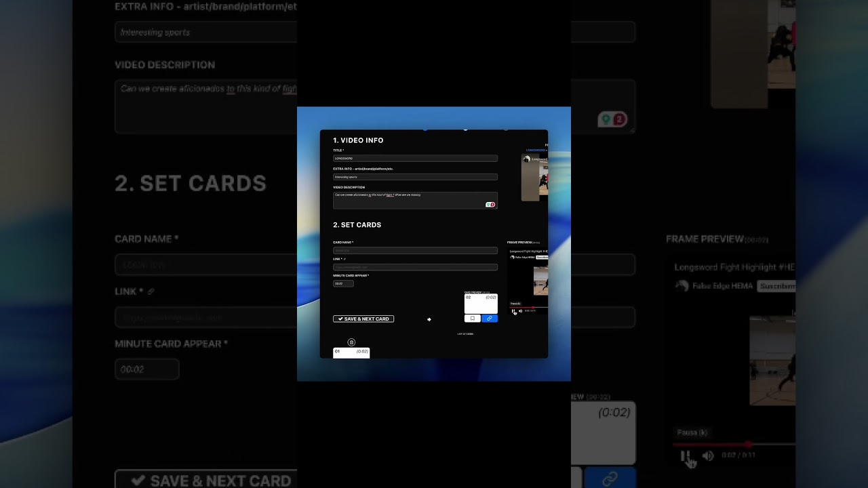
Task: Click the '1. VIDEO INFO' heading in center window
Action: 358,140
